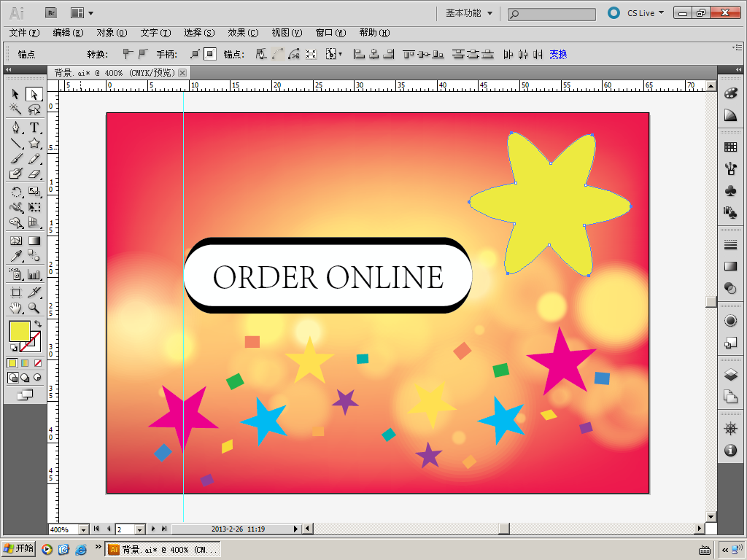Open the Layers panel icon
The height and width of the screenshot is (560, 747).
point(730,375)
